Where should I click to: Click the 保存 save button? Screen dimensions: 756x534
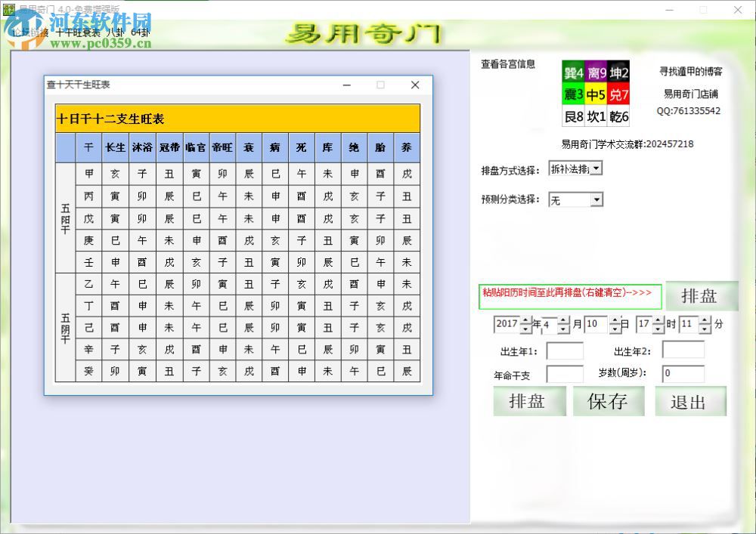point(608,401)
